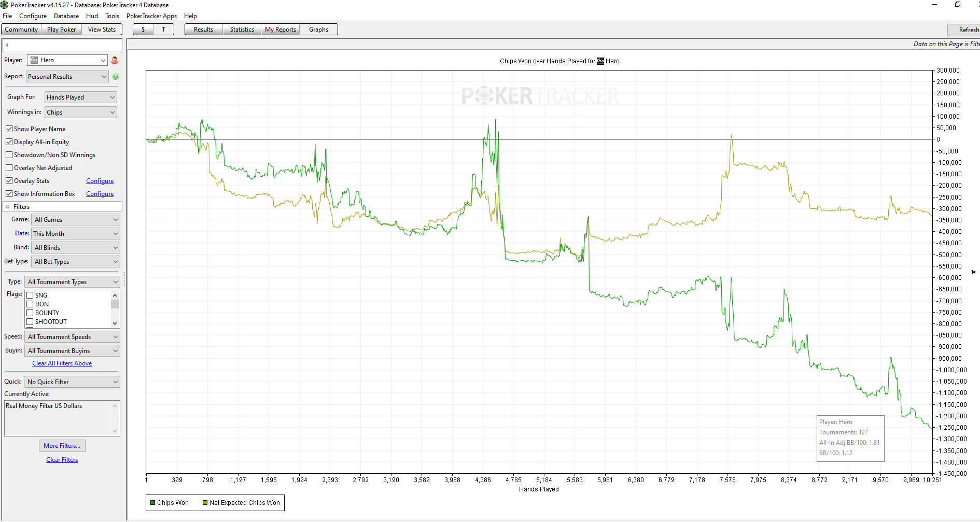The height and width of the screenshot is (522, 980).
Task: Open the Configure menu
Action: tap(33, 16)
